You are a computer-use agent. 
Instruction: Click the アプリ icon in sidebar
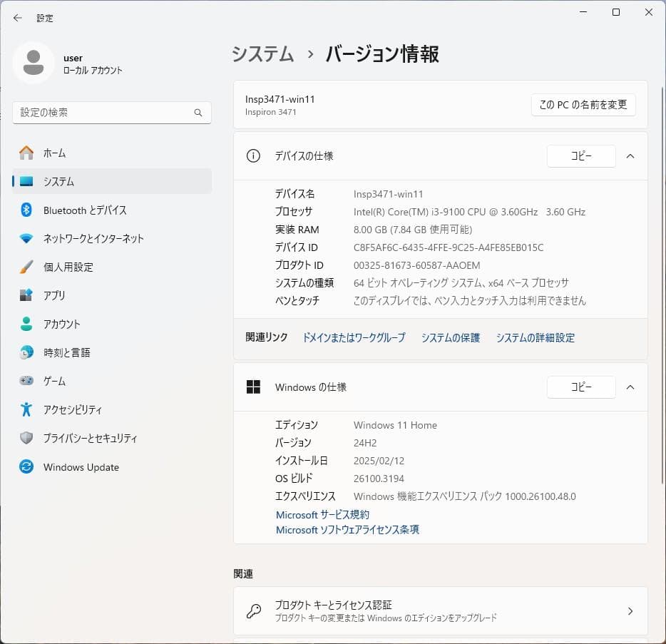click(x=26, y=295)
